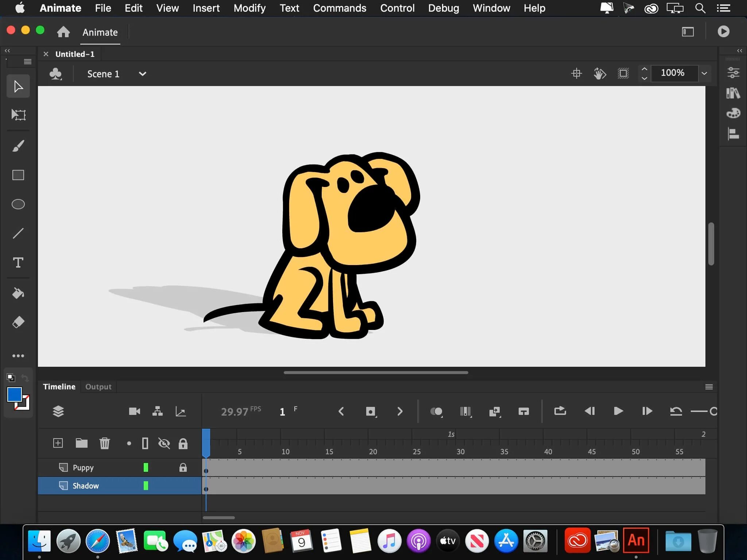
Task: Open the Modify menu
Action: 250,8
